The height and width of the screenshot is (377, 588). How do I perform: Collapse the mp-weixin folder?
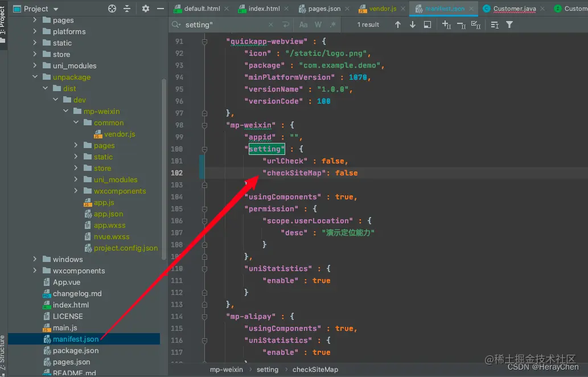click(x=65, y=111)
